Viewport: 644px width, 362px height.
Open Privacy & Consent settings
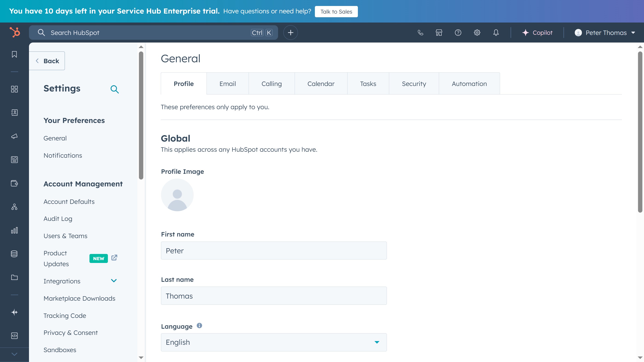click(71, 333)
